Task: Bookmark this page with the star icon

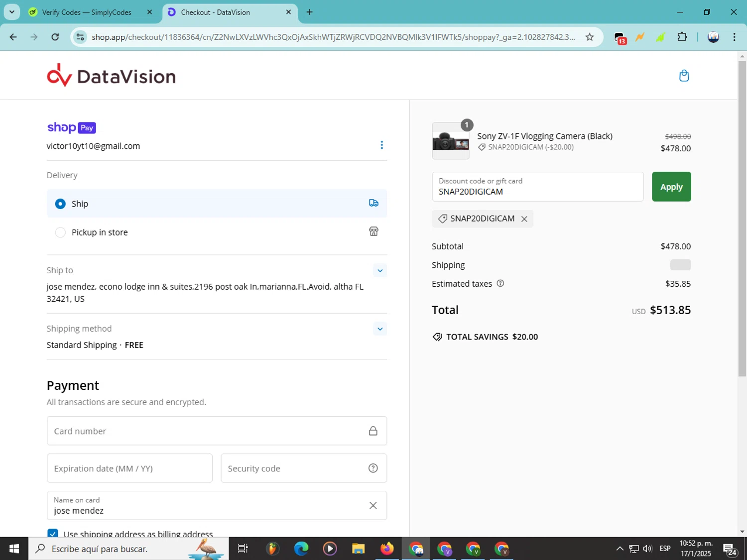Action: 590,37
